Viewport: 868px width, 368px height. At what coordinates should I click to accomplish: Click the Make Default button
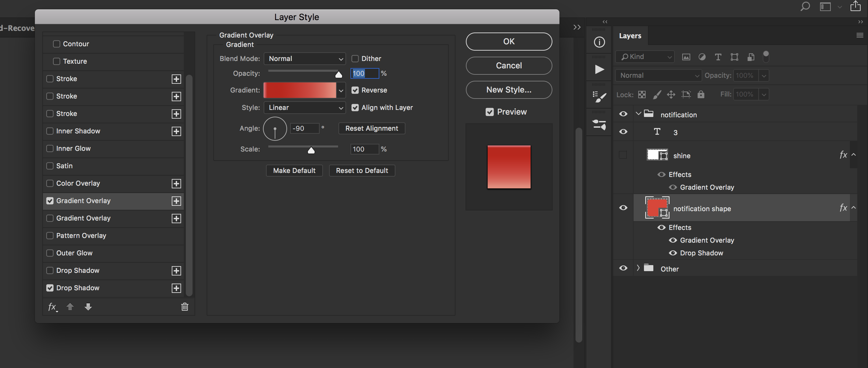294,171
